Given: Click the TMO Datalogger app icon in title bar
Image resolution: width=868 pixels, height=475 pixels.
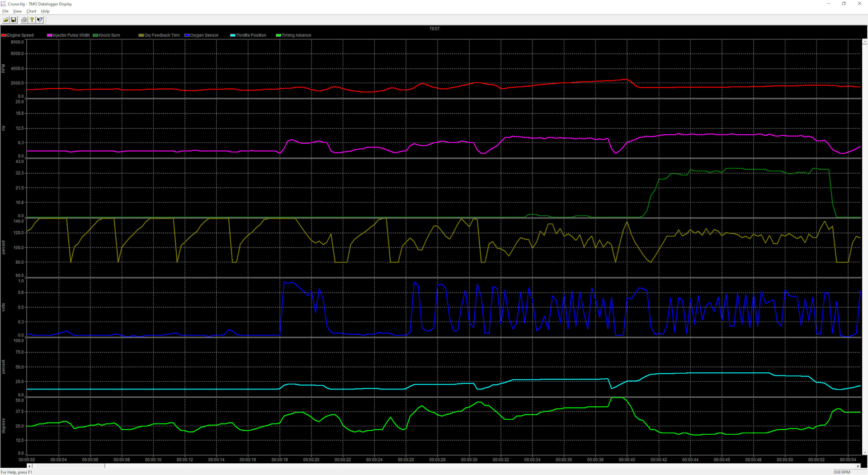Looking at the screenshot, I should [x=4, y=4].
